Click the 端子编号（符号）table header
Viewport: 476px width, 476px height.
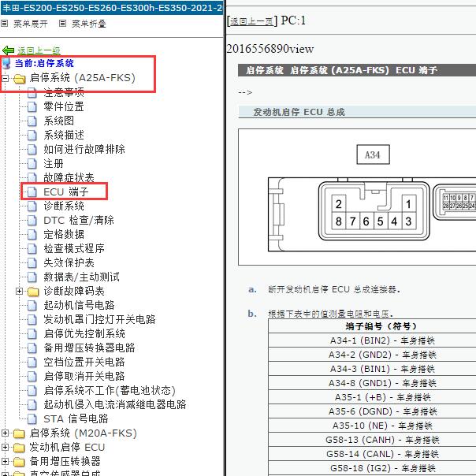pyautogui.click(x=372, y=326)
